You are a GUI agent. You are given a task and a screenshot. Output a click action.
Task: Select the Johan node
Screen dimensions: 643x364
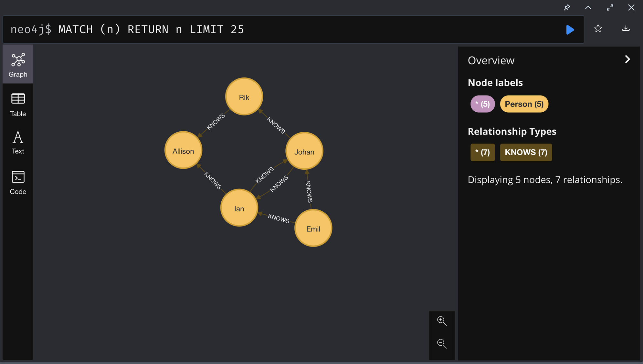point(304,151)
